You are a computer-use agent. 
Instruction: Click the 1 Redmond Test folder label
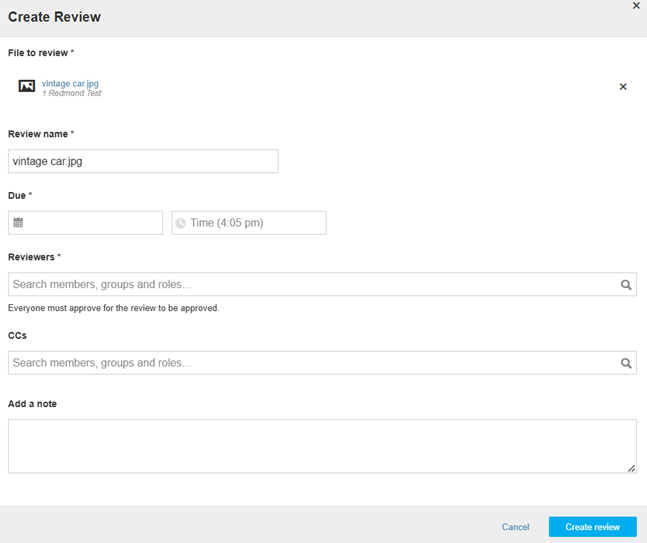click(72, 93)
